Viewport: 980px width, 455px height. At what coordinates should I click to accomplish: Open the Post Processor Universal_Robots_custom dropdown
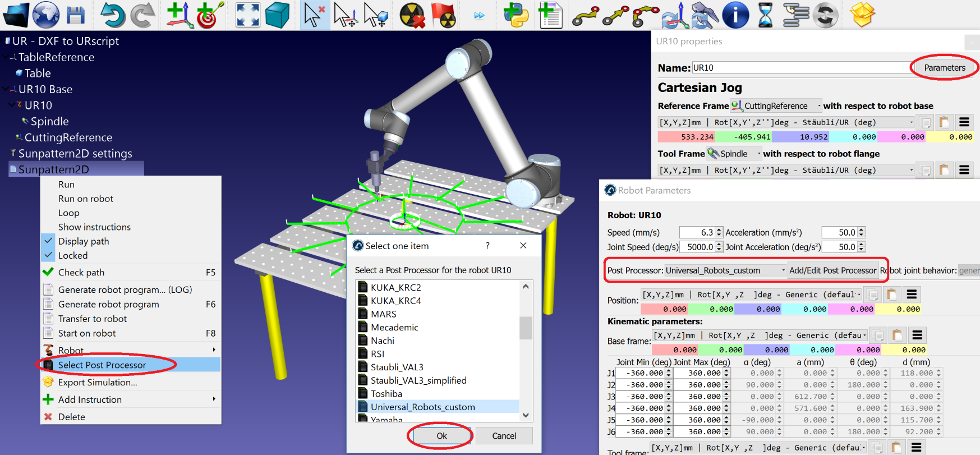click(x=726, y=270)
